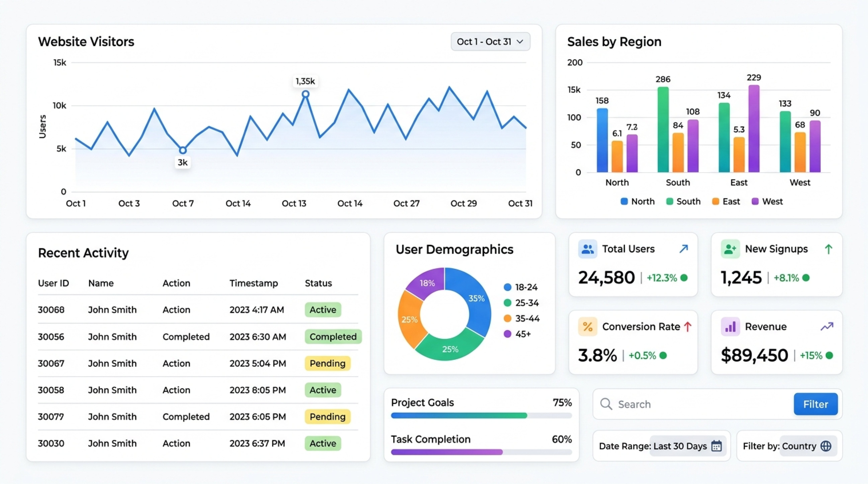Toggle the North legend in Sales by Region
The height and width of the screenshot is (484, 868).
[x=638, y=201]
